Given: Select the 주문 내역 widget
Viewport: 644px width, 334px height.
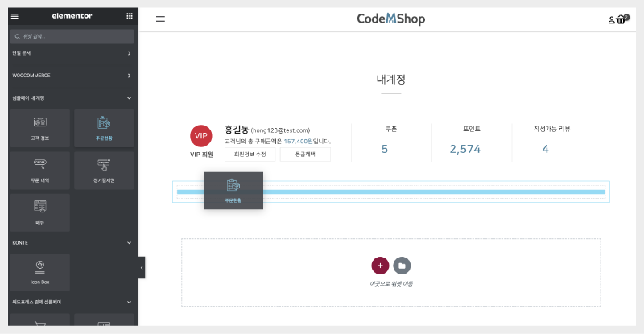Looking at the screenshot, I should 39,170.
